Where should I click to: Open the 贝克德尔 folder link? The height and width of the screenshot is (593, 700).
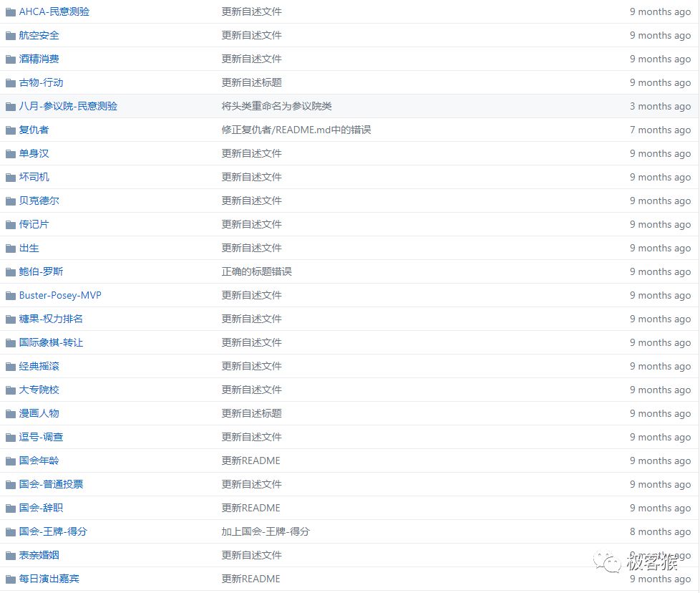pos(39,201)
